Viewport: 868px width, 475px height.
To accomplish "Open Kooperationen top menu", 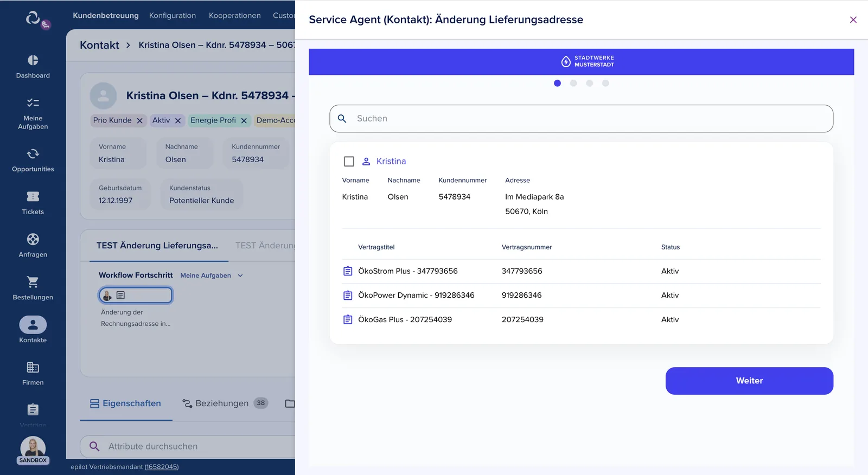I will pyautogui.click(x=234, y=16).
